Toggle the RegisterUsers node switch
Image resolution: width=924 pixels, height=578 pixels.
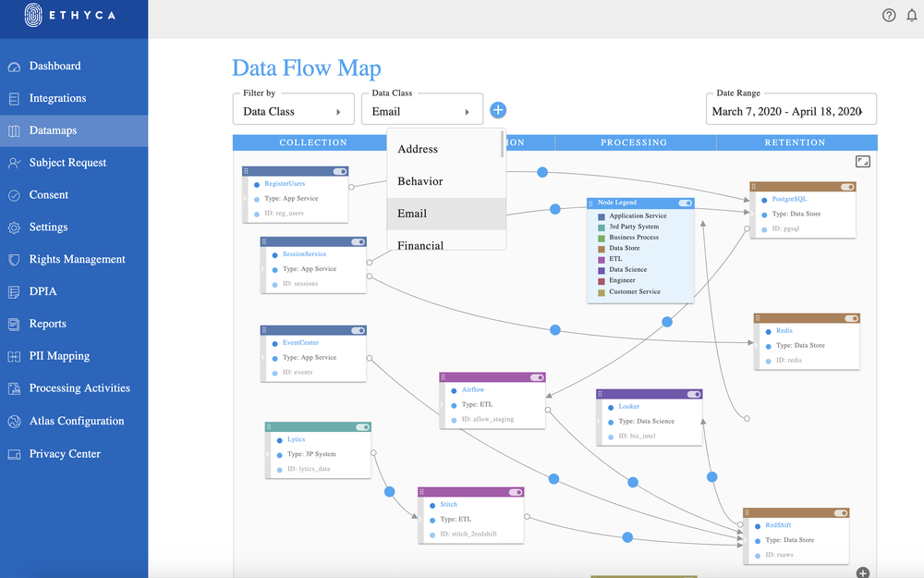point(340,171)
